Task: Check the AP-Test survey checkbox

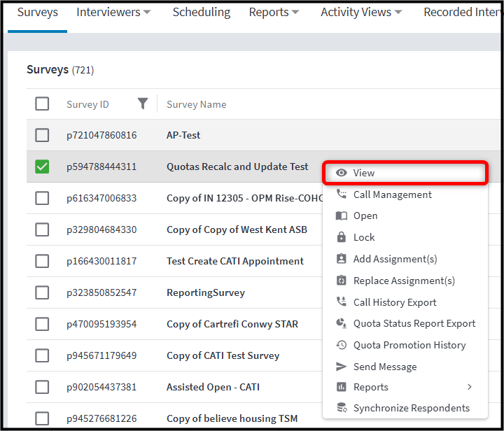Action: tap(42, 135)
